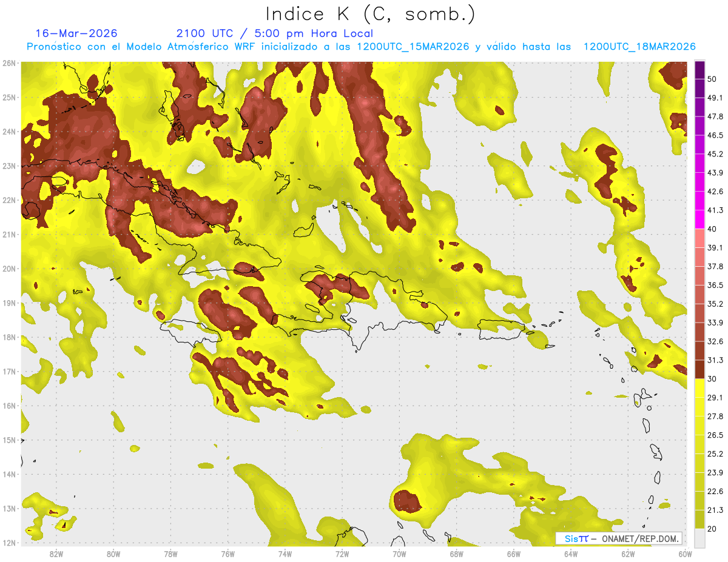
Task: Select the 15N latitude tick label
Action: tap(10, 440)
